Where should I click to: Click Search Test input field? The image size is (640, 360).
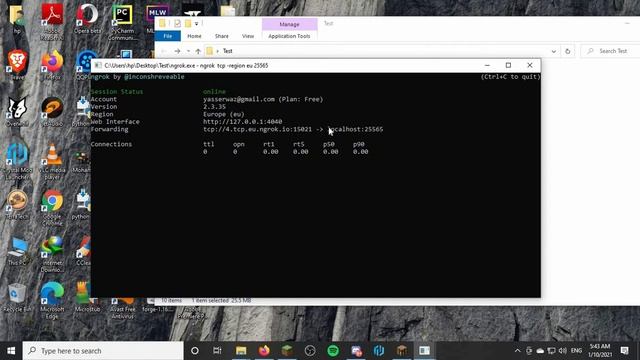coord(611,51)
